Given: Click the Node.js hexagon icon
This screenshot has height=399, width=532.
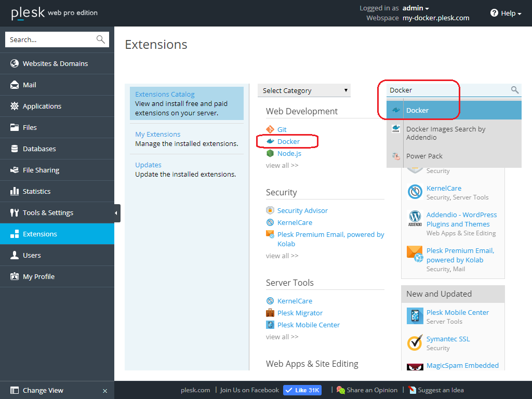Looking at the screenshot, I should tap(270, 153).
